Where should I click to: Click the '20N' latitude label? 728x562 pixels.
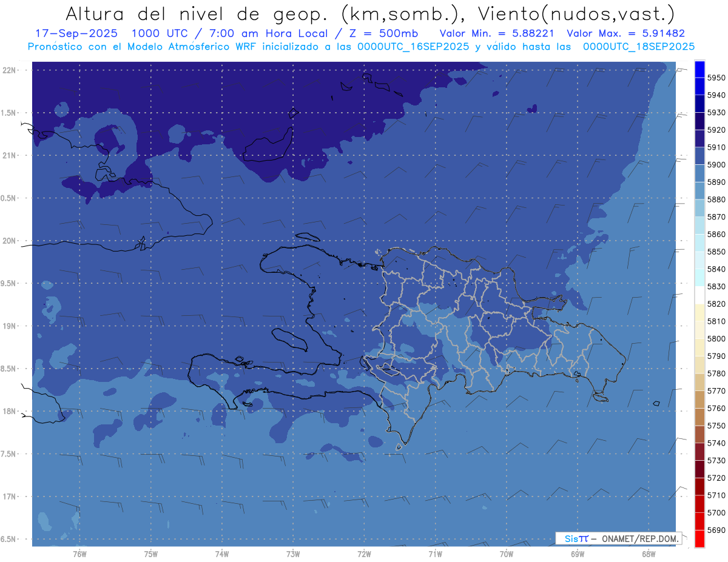10,241
